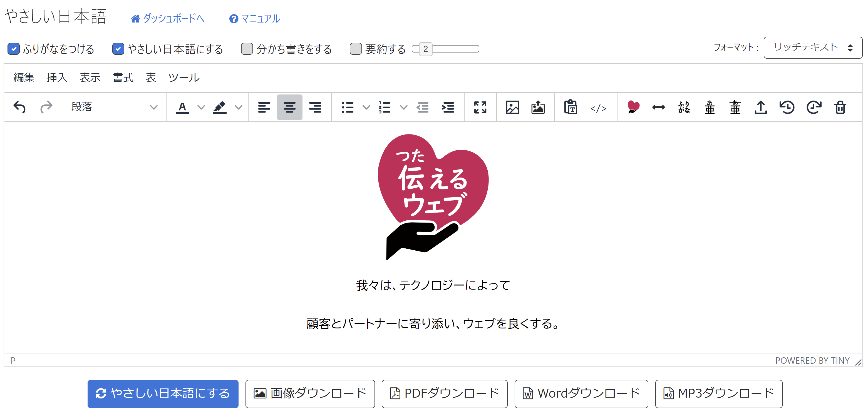
Task: Click the heart-in-hand toolbar icon
Action: click(633, 108)
